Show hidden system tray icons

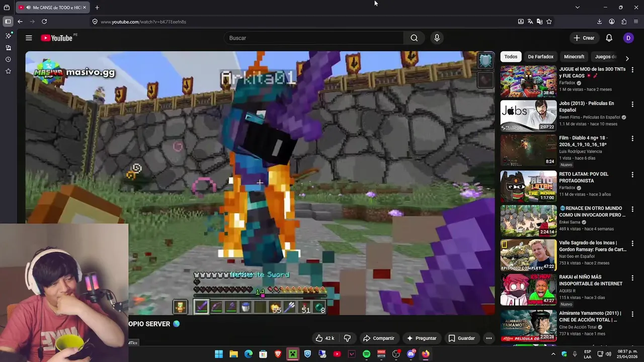tap(553, 354)
